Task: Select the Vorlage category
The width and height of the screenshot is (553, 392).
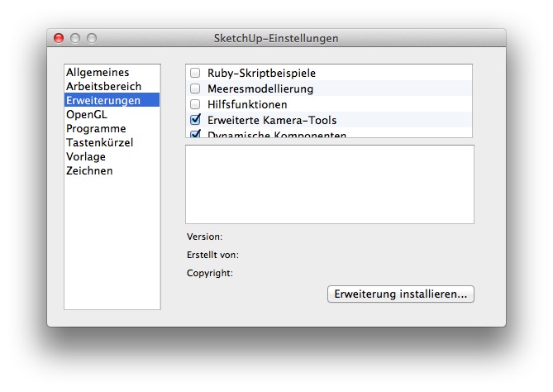Action: (x=86, y=157)
